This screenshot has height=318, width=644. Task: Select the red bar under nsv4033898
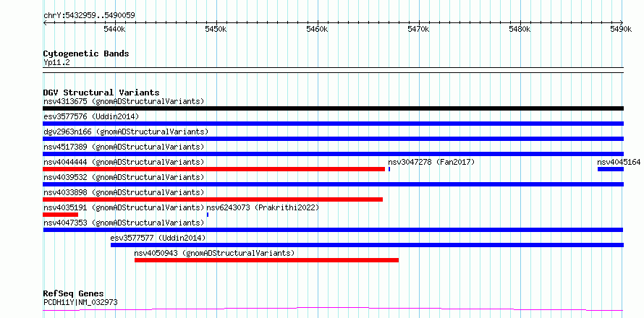tap(213, 199)
